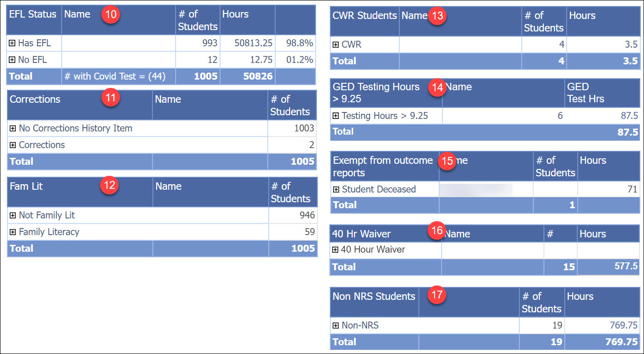644x354 pixels.
Task: Expand the Non-NRS row
Action: pyautogui.click(x=335, y=325)
